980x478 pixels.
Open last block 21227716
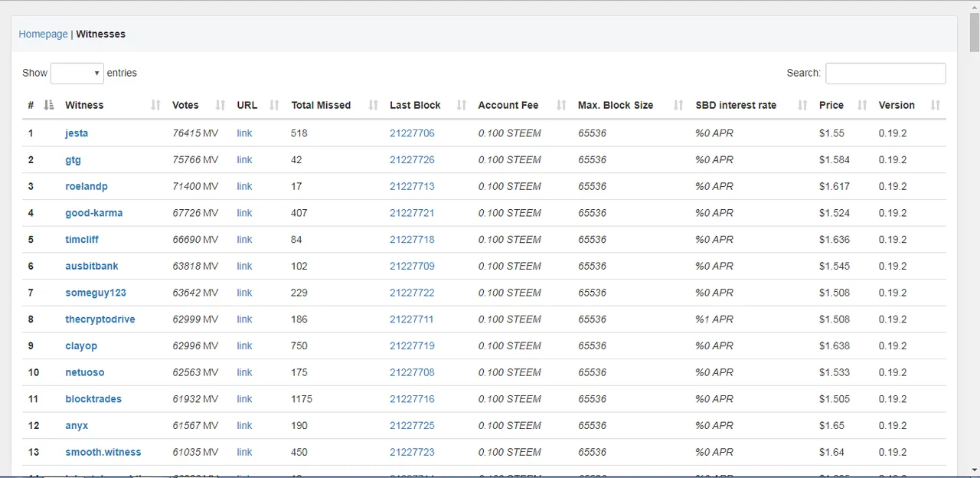(412, 399)
